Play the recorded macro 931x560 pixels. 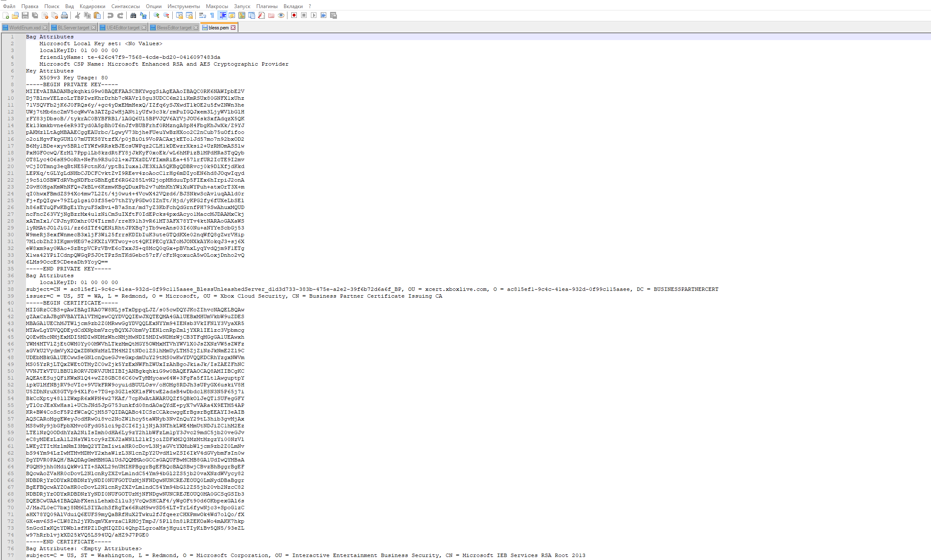[x=314, y=15]
